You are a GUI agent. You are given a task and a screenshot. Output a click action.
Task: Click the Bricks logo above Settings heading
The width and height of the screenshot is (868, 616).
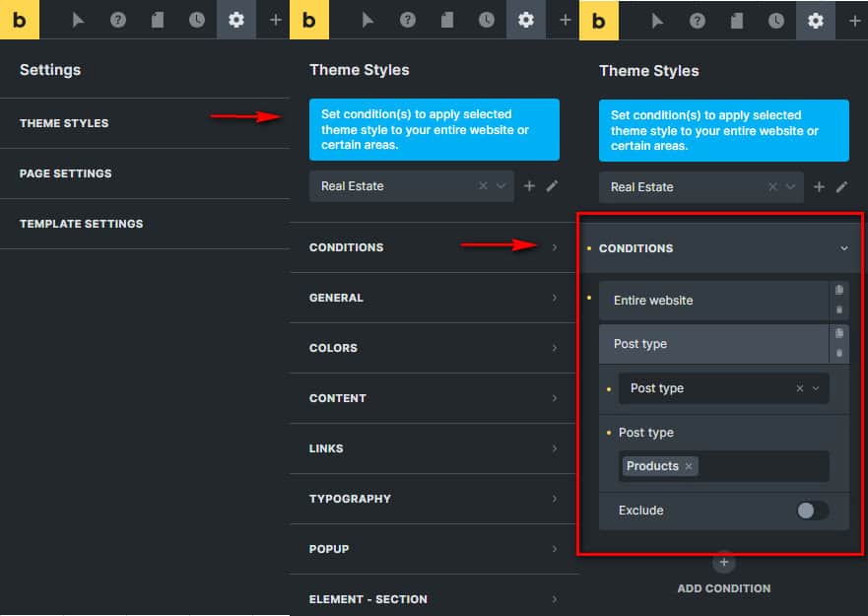20,20
